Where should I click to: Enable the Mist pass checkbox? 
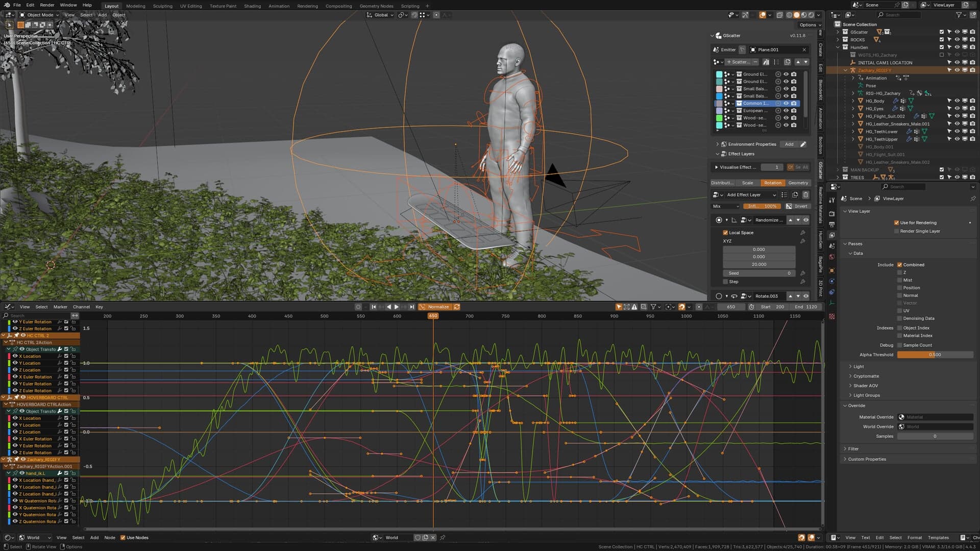(899, 280)
